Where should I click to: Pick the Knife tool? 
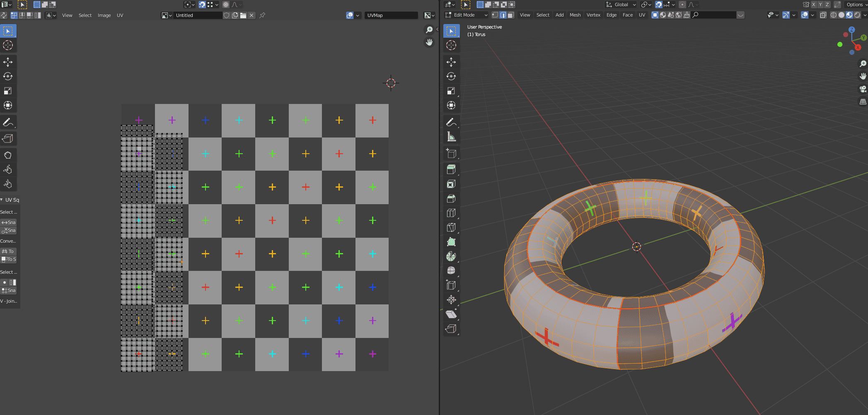(x=451, y=227)
